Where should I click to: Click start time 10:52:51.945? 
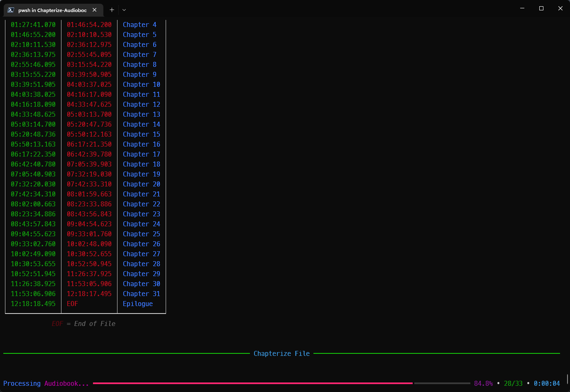click(33, 274)
